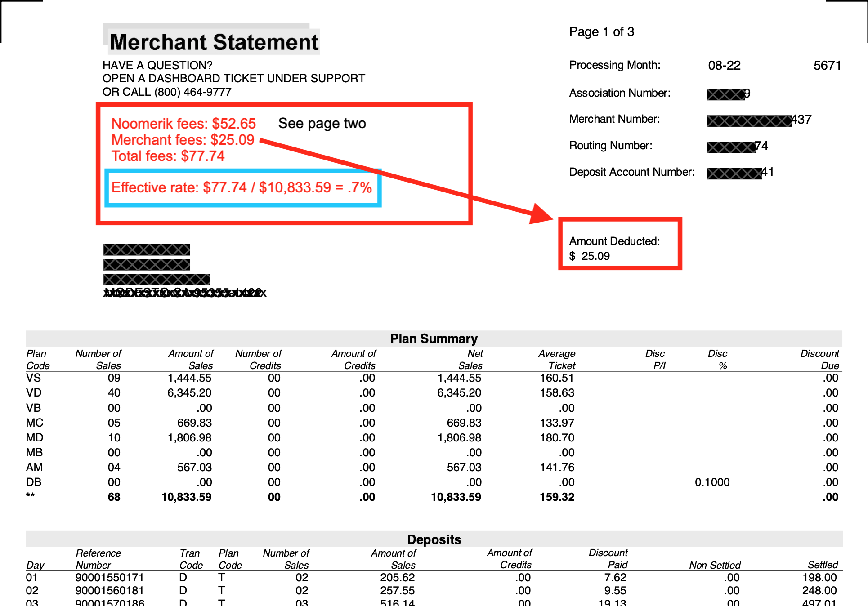Click the Association Number label
The height and width of the screenshot is (606, 868).
point(620,93)
